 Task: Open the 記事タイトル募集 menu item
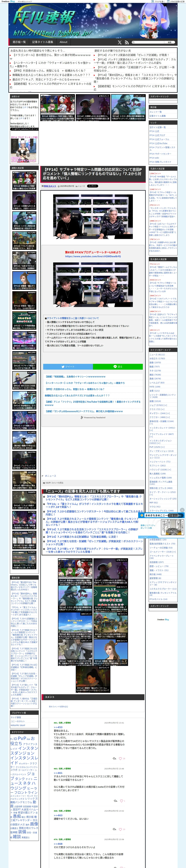pyautogui.click(x=43, y=42)
